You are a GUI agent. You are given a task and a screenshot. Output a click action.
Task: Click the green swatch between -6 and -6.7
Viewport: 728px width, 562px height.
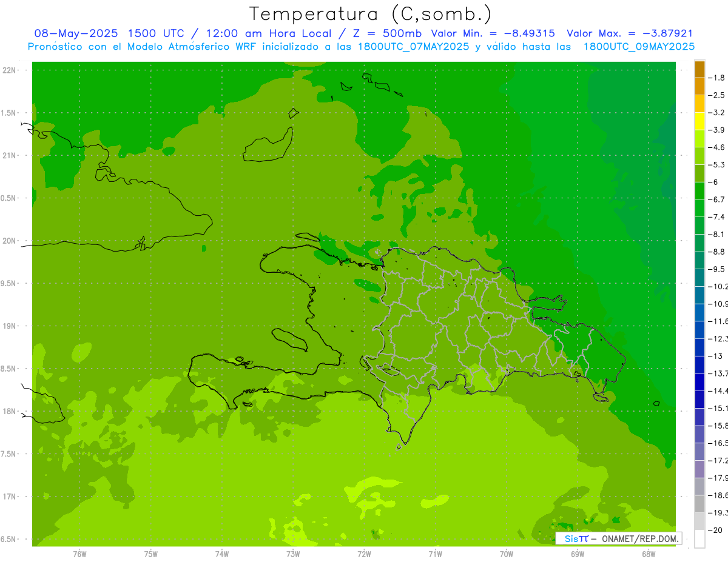click(699, 190)
